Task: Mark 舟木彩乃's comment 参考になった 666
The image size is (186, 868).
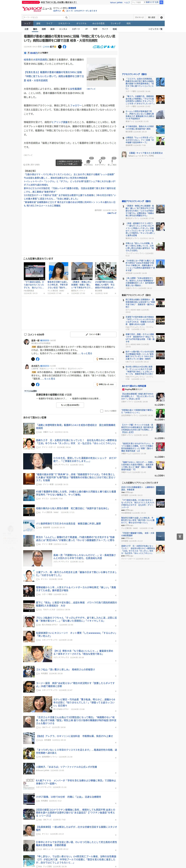Action: tap(105, 385)
